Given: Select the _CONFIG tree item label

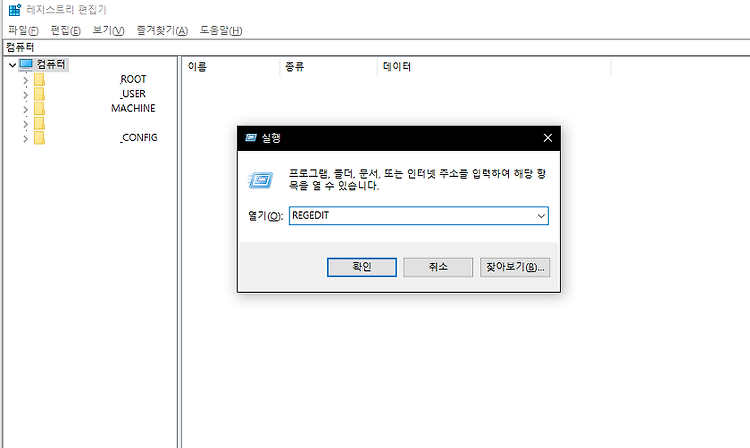Looking at the screenshot, I should click(139, 138).
